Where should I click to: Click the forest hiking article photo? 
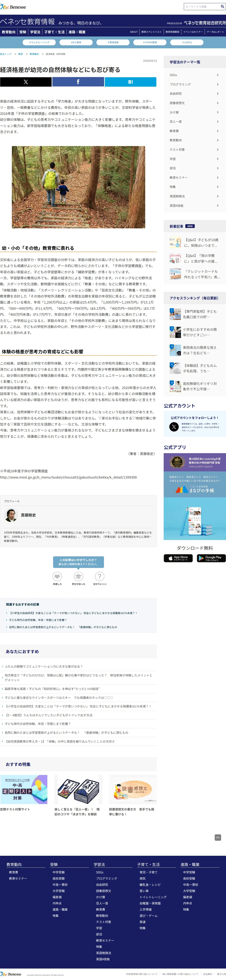pyautogui.click(x=78, y=187)
